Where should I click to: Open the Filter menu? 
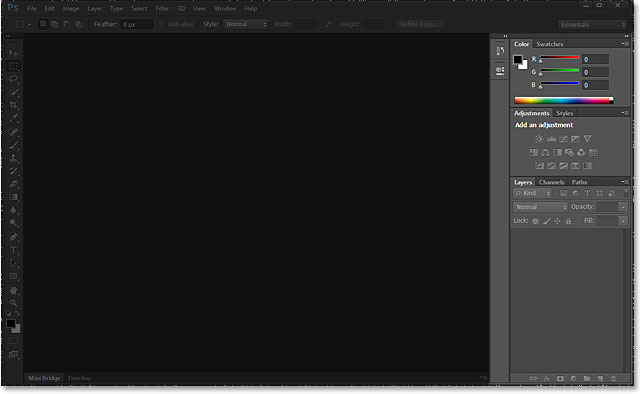coord(162,9)
